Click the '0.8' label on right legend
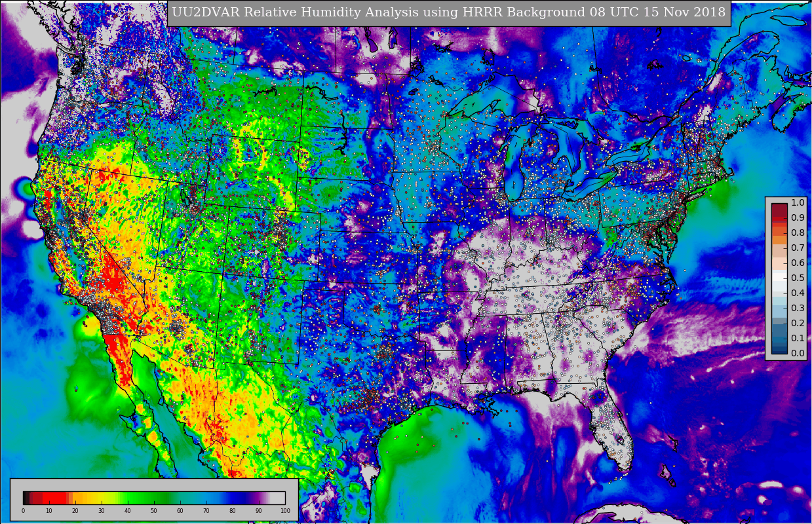Viewport: 812px width, 524px height. pyautogui.click(x=798, y=233)
